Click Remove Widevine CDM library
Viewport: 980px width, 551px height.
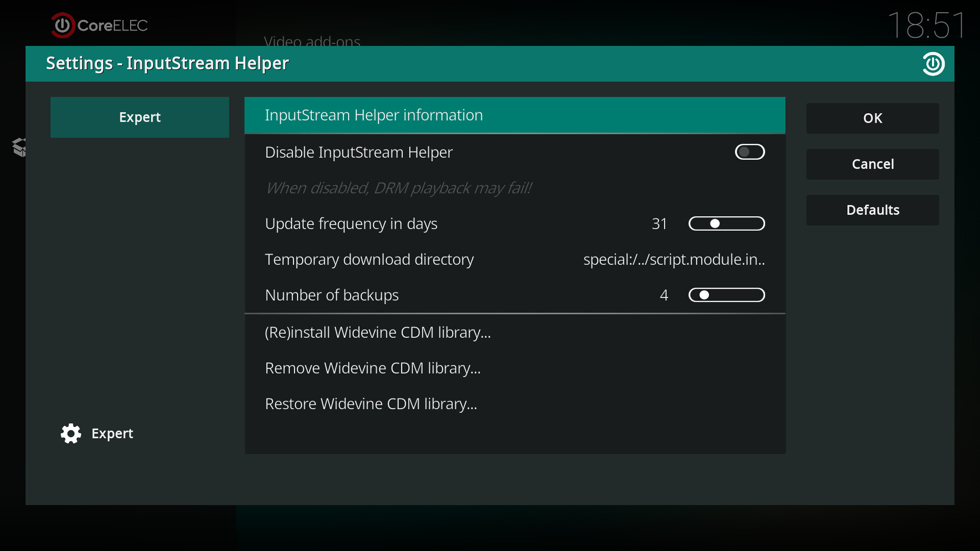click(373, 368)
